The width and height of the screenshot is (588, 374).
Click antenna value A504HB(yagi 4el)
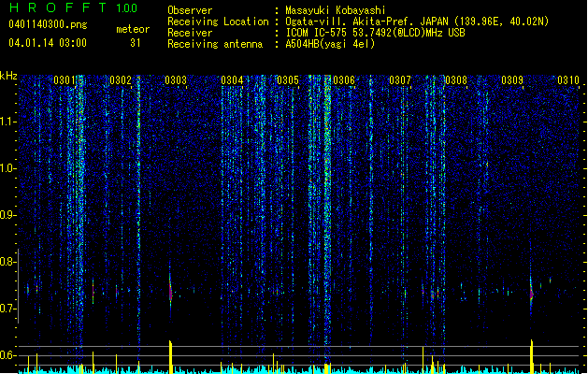tap(330, 44)
